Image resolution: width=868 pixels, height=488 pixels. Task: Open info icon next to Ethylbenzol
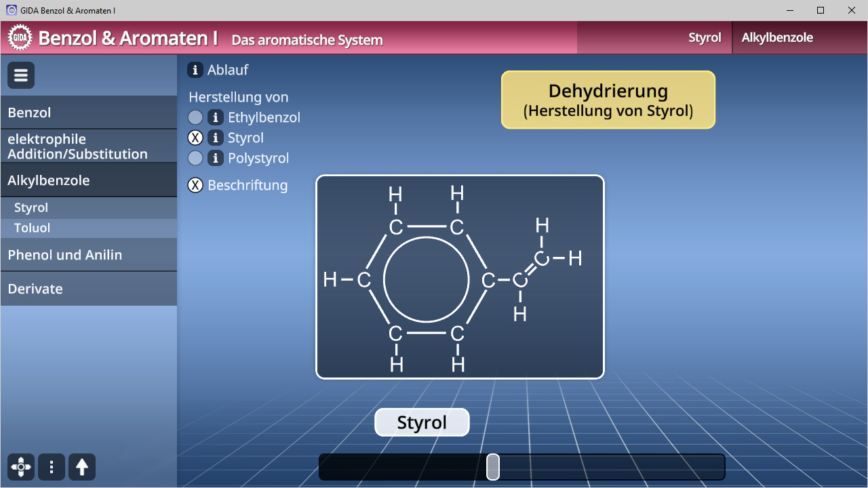pos(215,117)
